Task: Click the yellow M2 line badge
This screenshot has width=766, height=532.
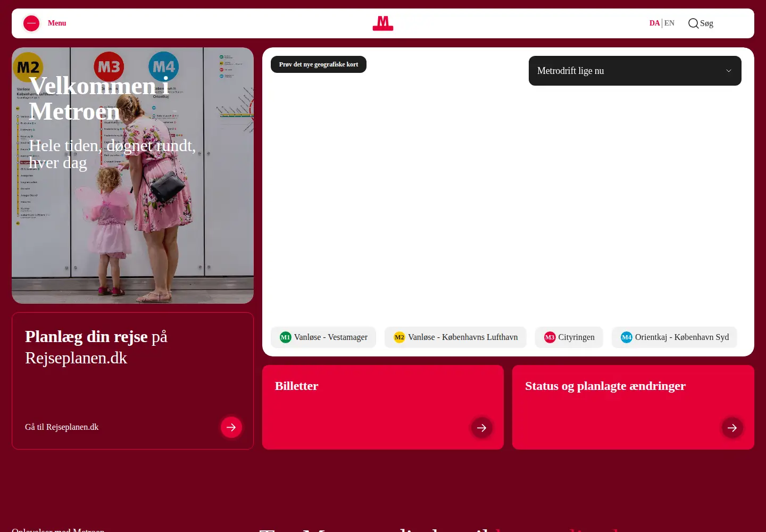Action: pos(399,337)
